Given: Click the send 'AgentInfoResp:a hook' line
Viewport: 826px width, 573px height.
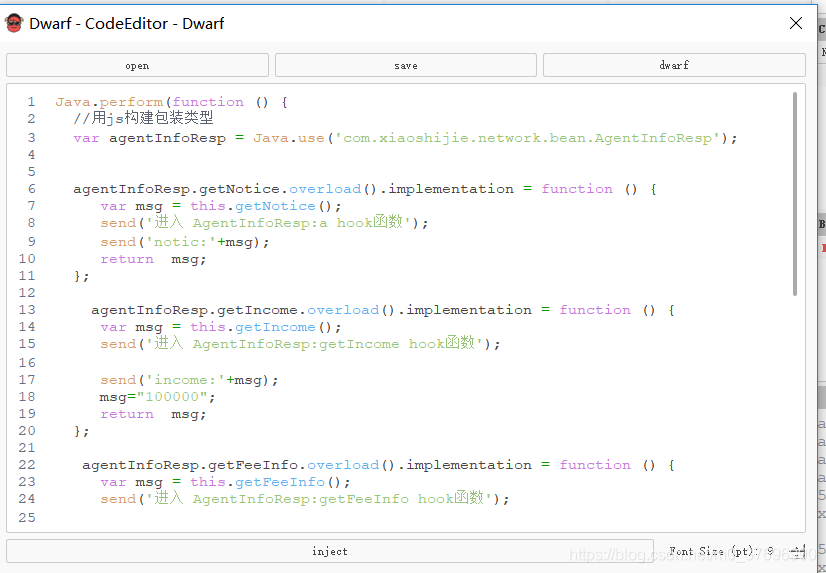Looking at the screenshot, I should click(x=264, y=223).
